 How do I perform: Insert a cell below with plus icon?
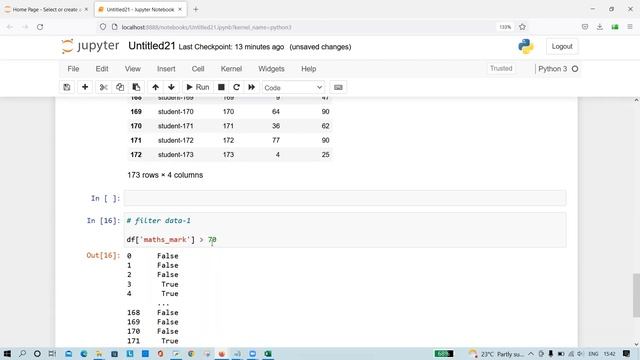(85, 87)
